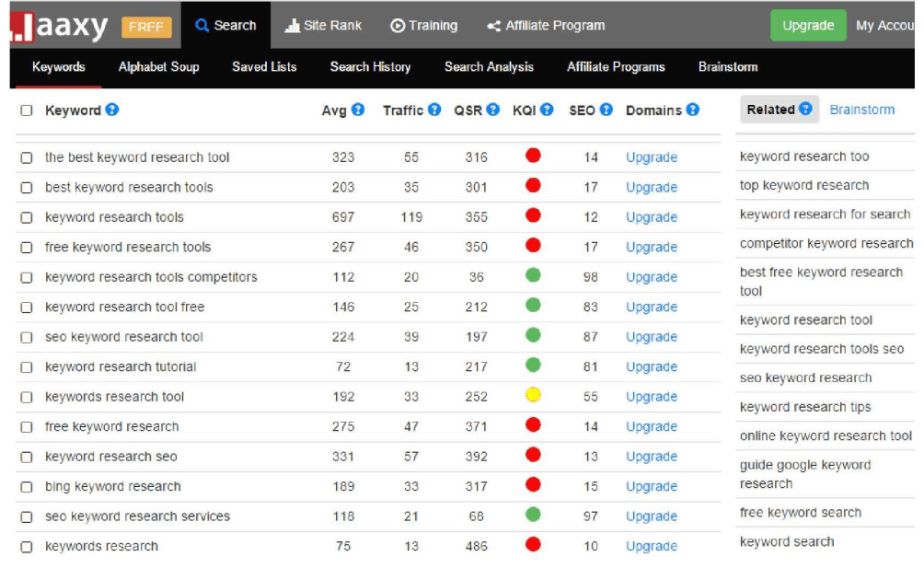Image resolution: width=924 pixels, height=580 pixels.
Task: Click the Training play icon
Action: pos(398,26)
